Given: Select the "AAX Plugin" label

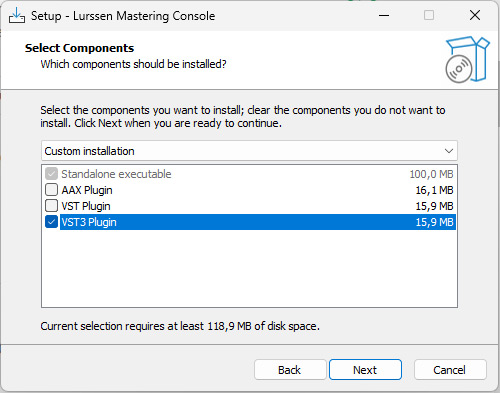Looking at the screenshot, I should 87,190.
